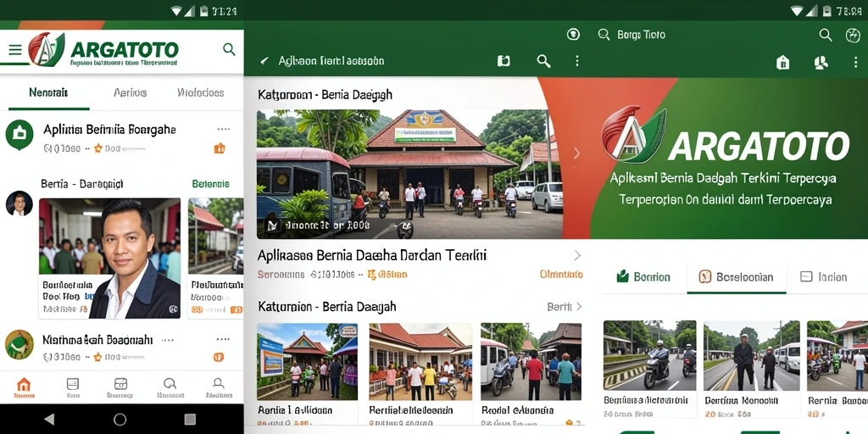Click the round icon above the middle toolbar
868x434 pixels.
[573, 34]
